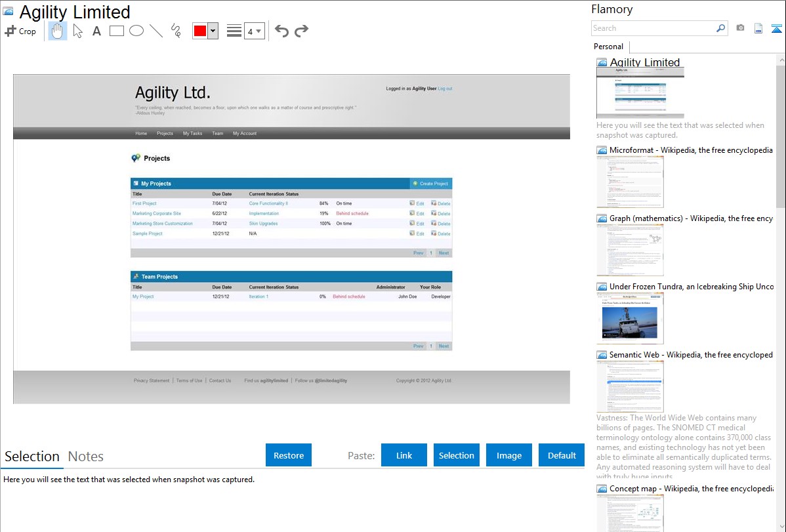Click the Paste Image button
This screenshot has width=786, height=532.
point(508,455)
